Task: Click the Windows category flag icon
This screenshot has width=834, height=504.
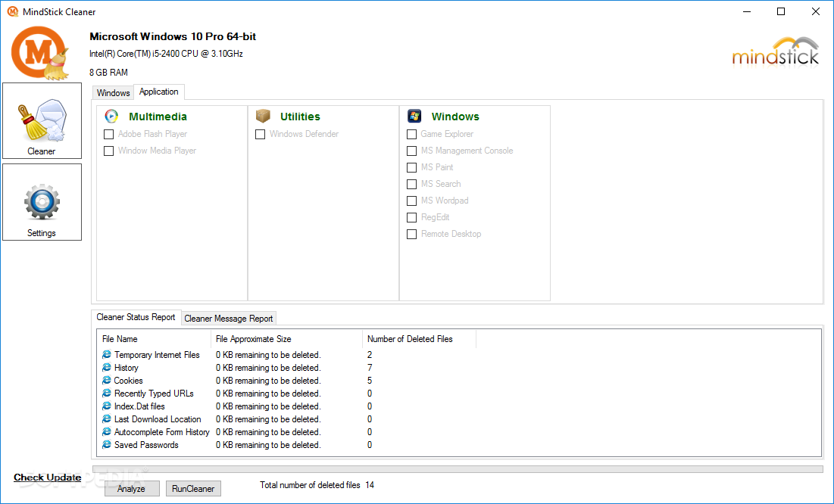Action: 414,116
